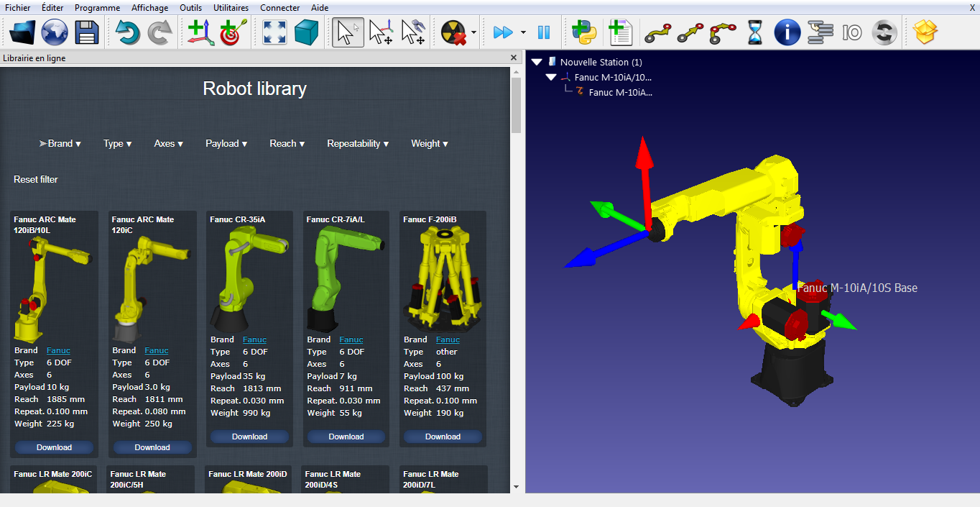Add linear move instruction icon
Viewport: 980px width, 507px height.
pos(690,32)
